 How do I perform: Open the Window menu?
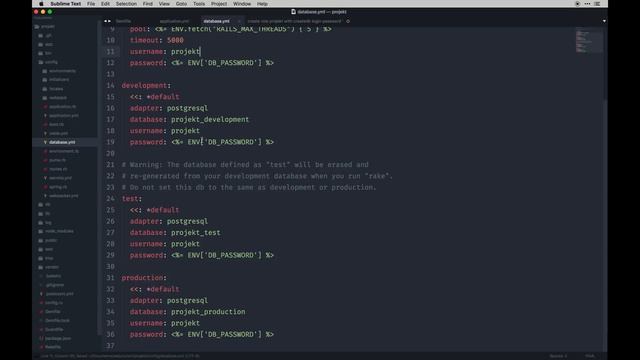242,4
